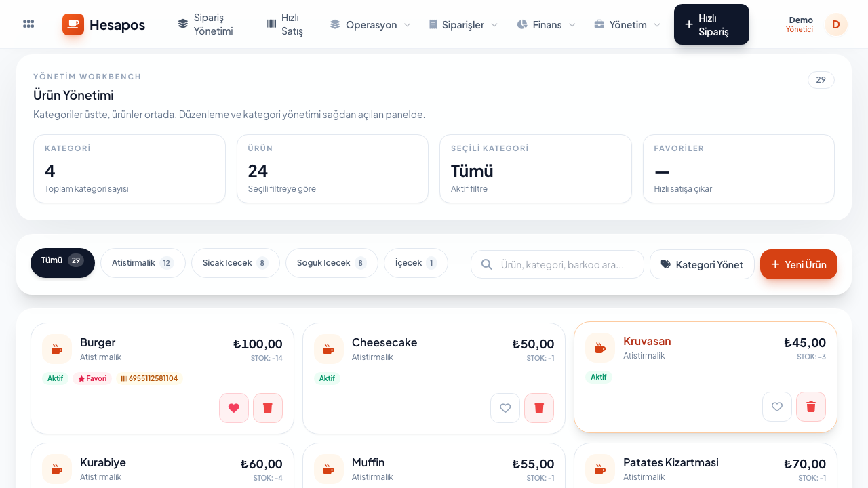Remove Burger from favorites heart
This screenshot has height=488, width=868.
click(234, 408)
